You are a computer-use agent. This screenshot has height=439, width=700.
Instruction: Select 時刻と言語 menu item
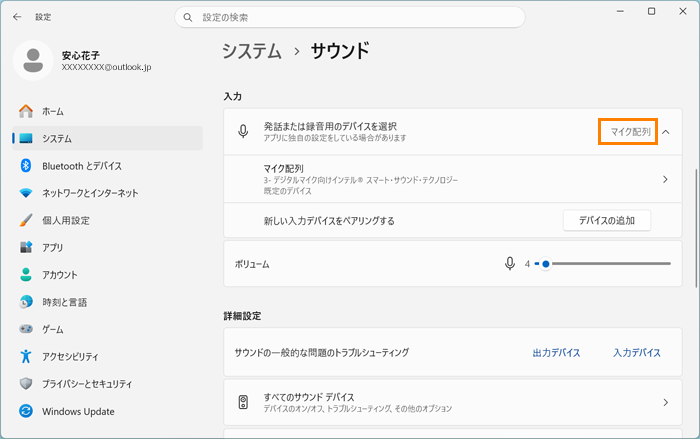(x=107, y=302)
